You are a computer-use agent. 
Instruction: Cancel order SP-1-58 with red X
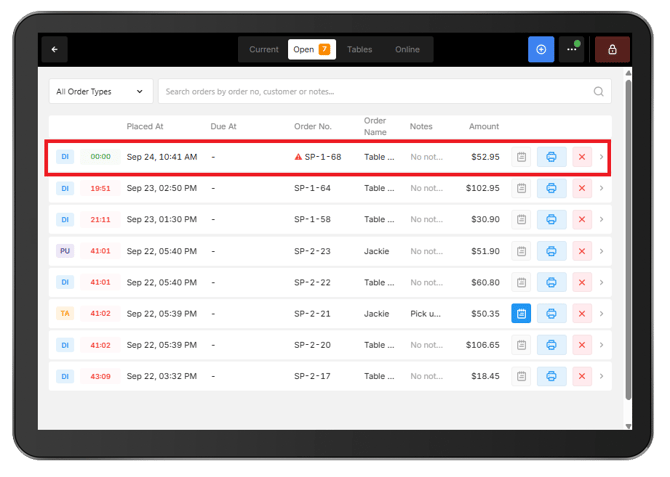click(x=582, y=219)
